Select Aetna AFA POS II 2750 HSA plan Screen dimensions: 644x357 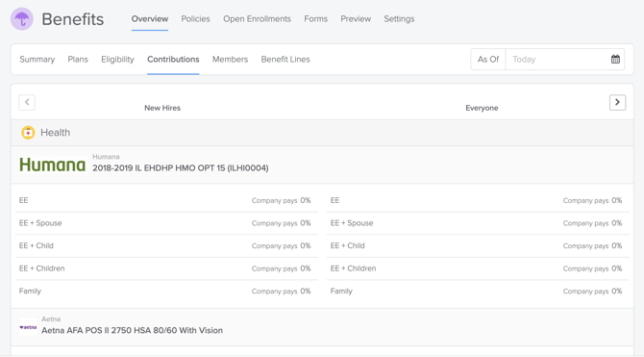coord(133,330)
